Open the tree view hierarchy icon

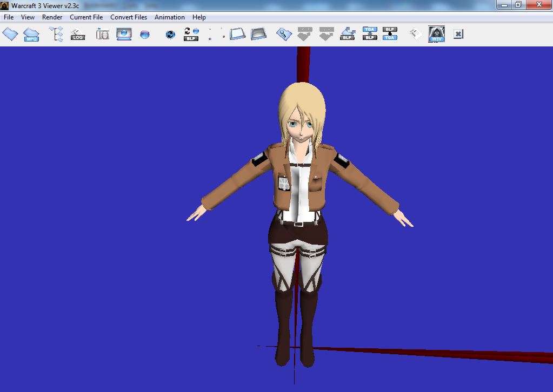(x=56, y=34)
